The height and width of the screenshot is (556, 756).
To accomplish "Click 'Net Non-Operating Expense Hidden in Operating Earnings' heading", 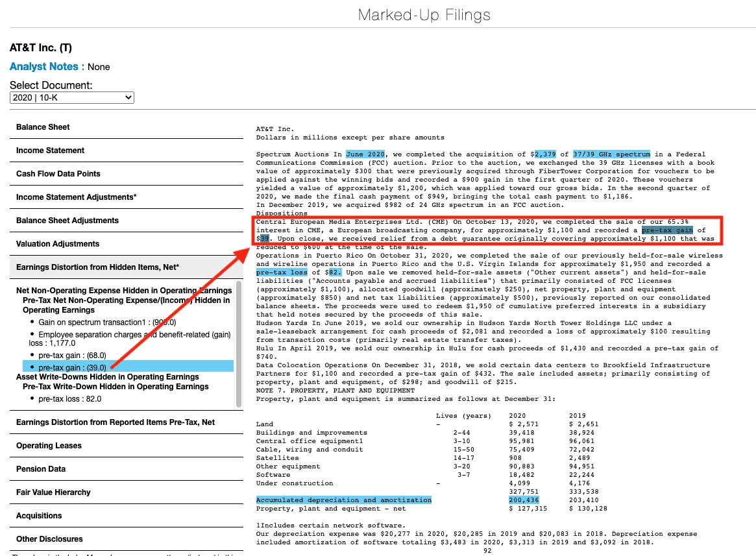I will pos(124,290).
